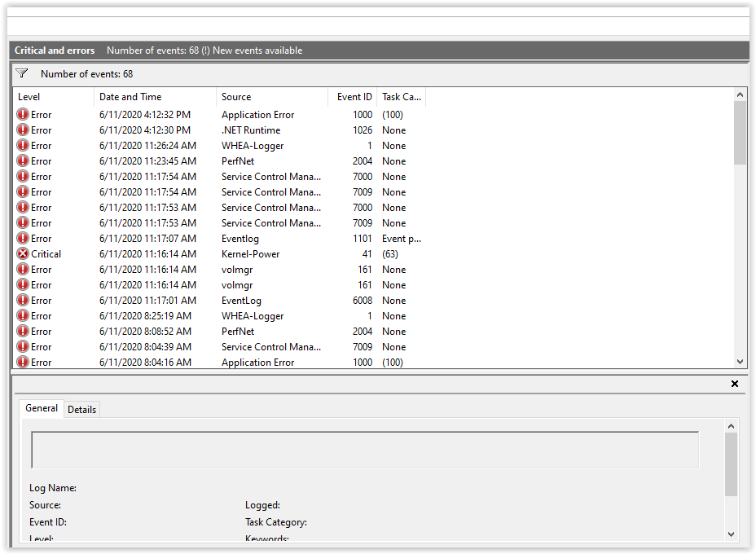Select the 6/11/2020 8:25:19 AM date cell
Image resolution: width=756 pixels, height=554 pixels.
click(145, 315)
